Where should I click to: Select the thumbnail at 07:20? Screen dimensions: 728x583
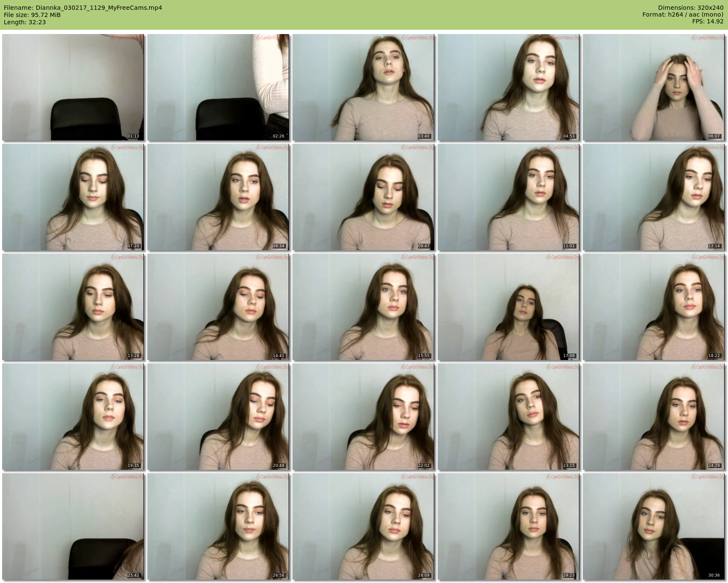pos(73,197)
